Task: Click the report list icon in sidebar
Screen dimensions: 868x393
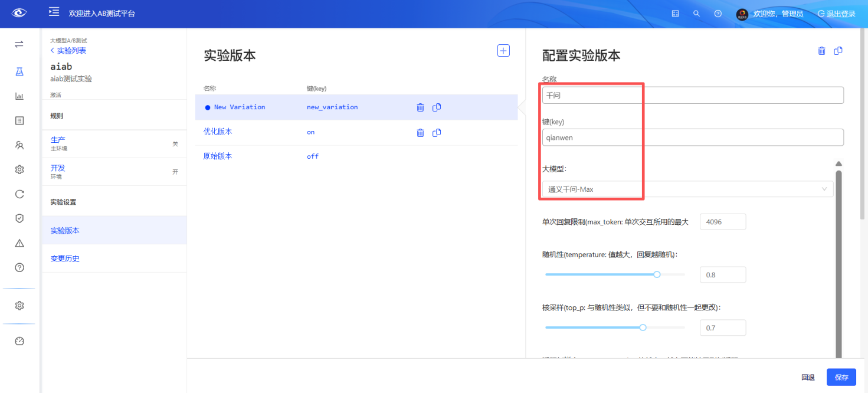Action: [x=19, y=120]
